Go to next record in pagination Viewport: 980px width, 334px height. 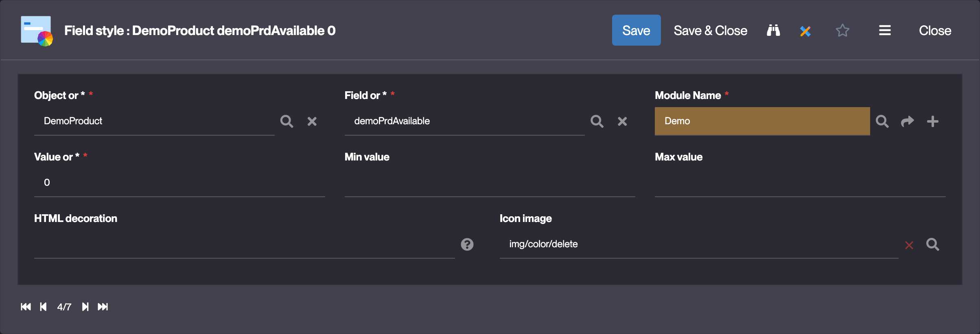pyautogui.click(x=85, y=307)
